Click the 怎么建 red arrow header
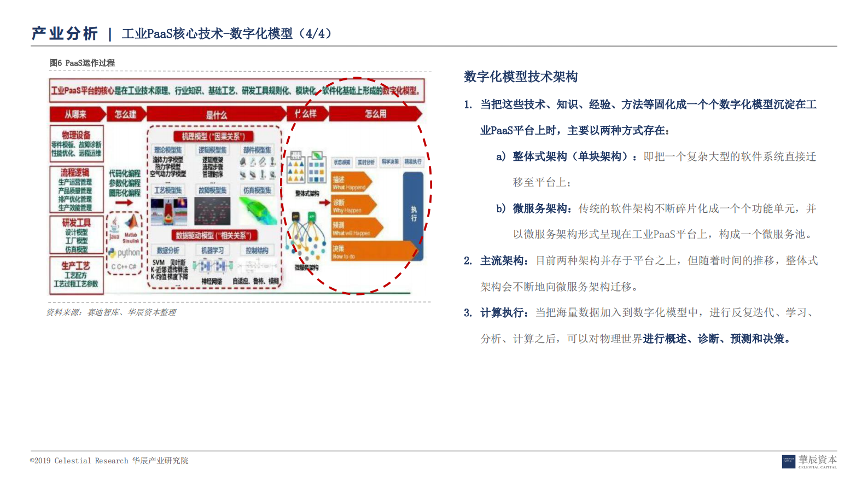This screenshot has width=868, height=488. coord(127,114)
